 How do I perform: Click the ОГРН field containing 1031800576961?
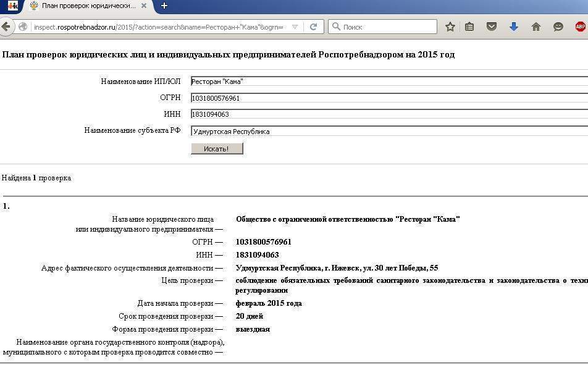[389, 98]
